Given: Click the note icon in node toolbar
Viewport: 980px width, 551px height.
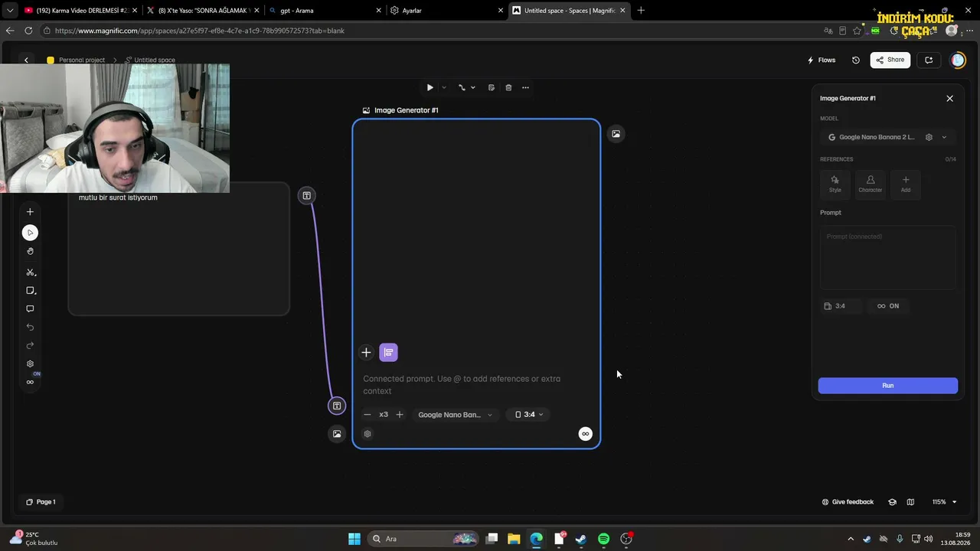Looking at the screenshot, I should [491, 87].
